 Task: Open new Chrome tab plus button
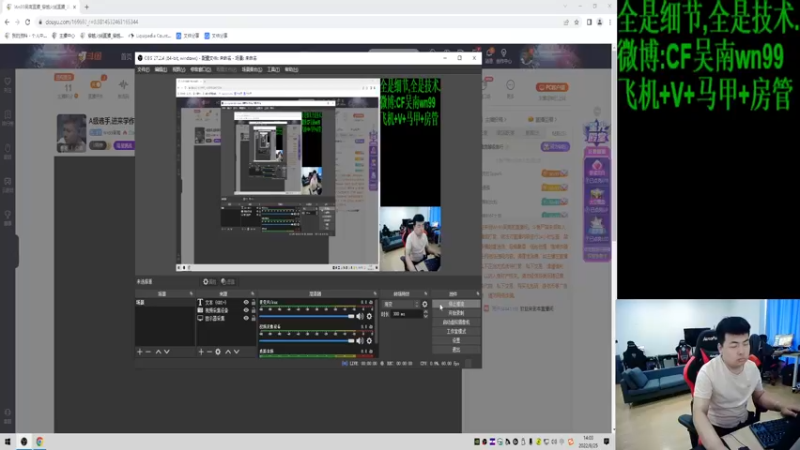click(87, 7)
